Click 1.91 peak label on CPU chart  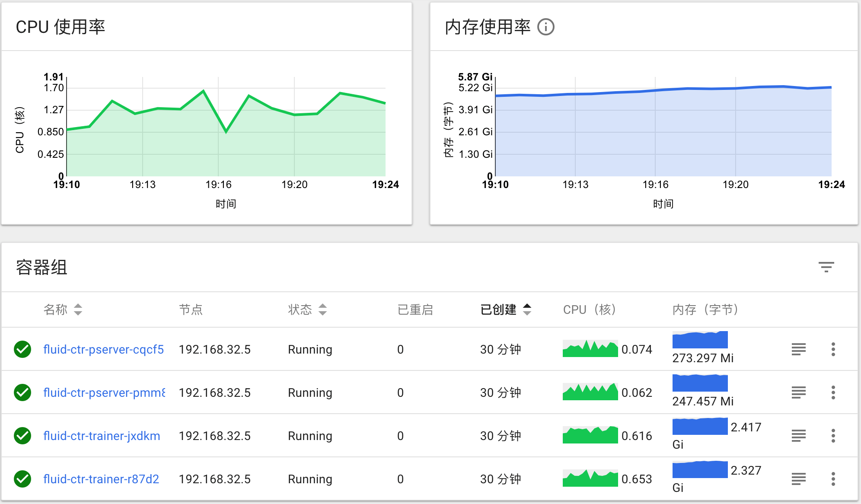coord(54,77)
